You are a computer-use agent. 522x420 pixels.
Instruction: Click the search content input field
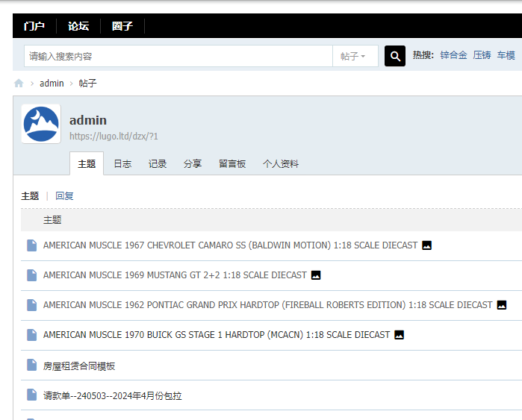pyautogui.click(x=178, y=56)
